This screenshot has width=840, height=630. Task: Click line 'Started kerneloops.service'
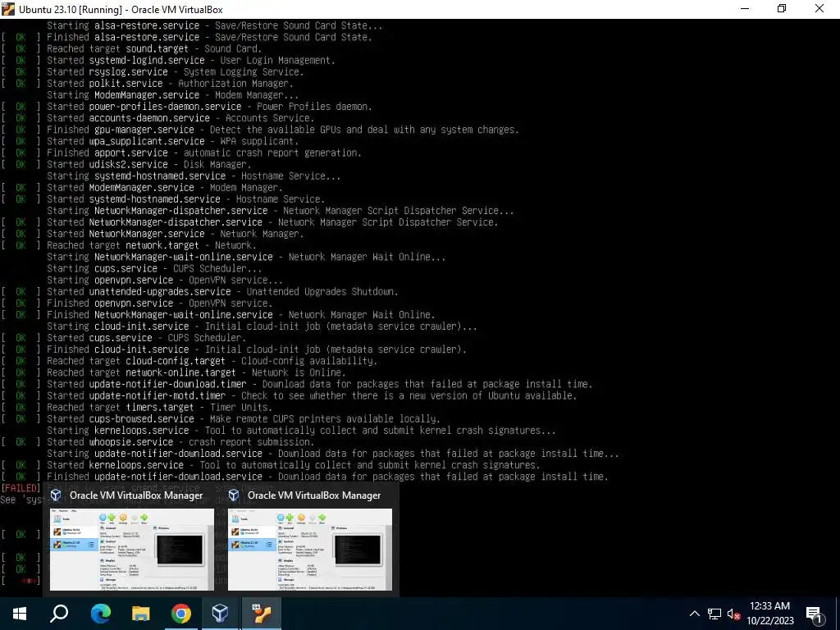pyautogui.click(x=293, y=465)
